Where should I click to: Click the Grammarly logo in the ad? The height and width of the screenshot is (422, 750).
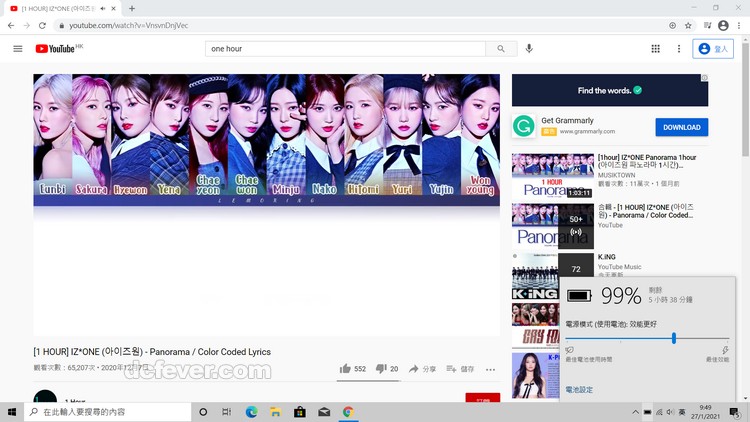pos(524,126)
